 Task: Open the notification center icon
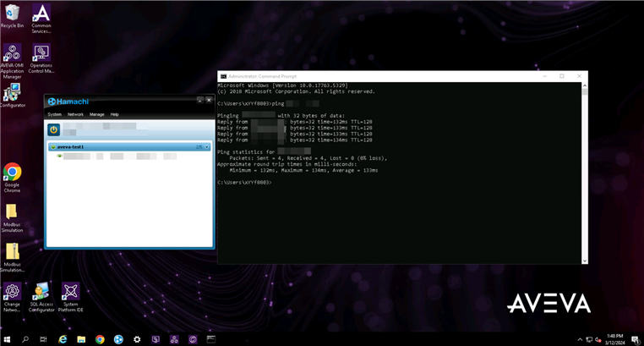[x=636, y=340]
